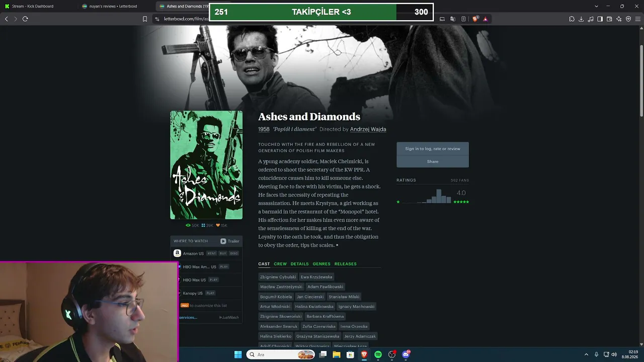
Task: Open director Andrzej Wajda's page
Action: [x=368, y=129]
